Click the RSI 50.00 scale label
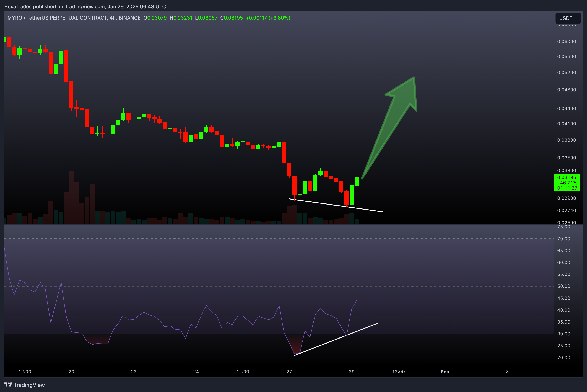Screen dimensions: 587x392 [x=564, y=286]
